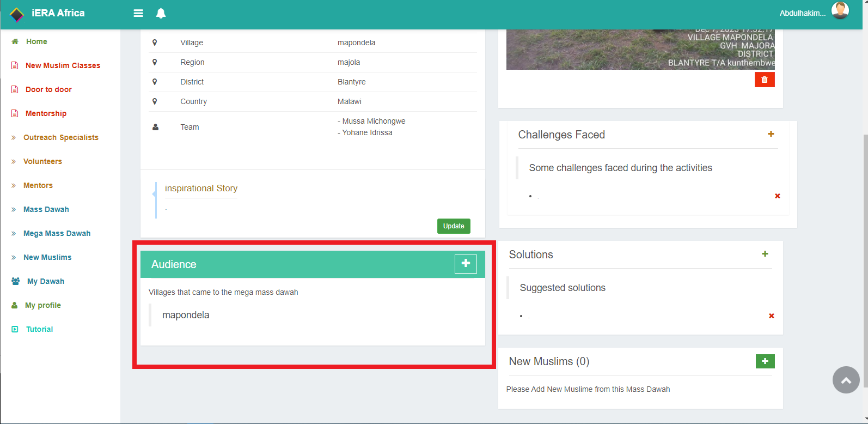The width and height of the screenshot is (868, 424).
Task: Add a new solution with plus icon
Action: tap(765, 254)
